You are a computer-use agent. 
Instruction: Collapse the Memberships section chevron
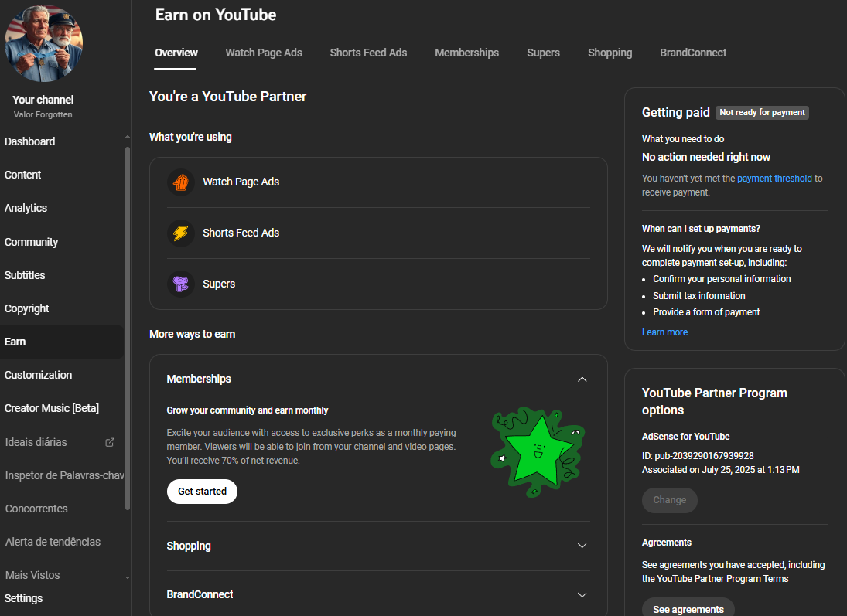tap(582, 379)
